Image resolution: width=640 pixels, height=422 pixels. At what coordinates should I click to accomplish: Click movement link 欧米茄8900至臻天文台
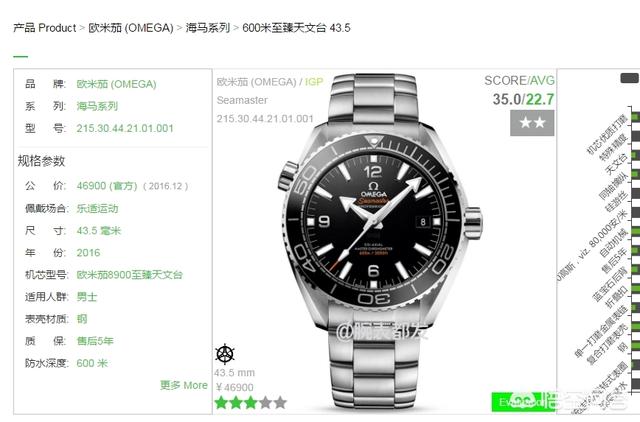(129, 275)
